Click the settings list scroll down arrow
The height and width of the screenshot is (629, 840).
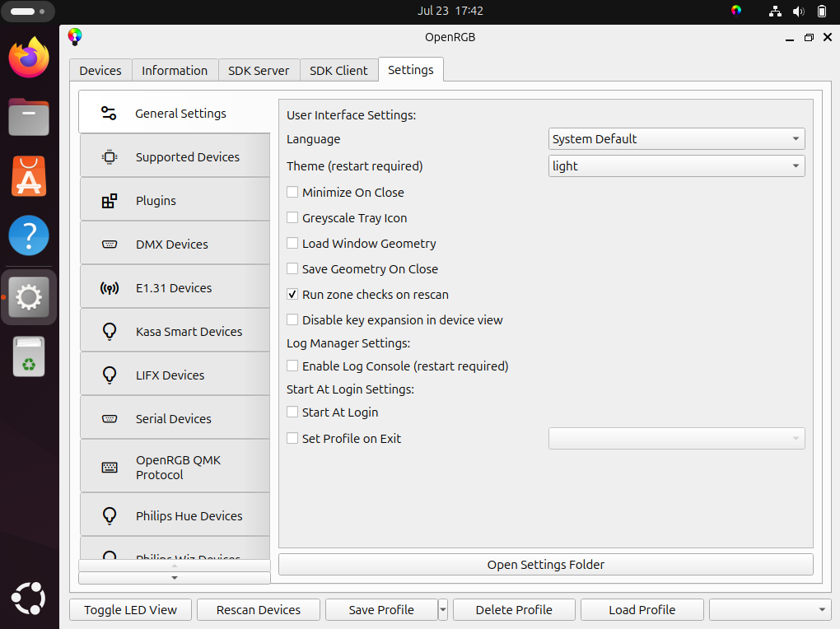(x=174, y=578)
